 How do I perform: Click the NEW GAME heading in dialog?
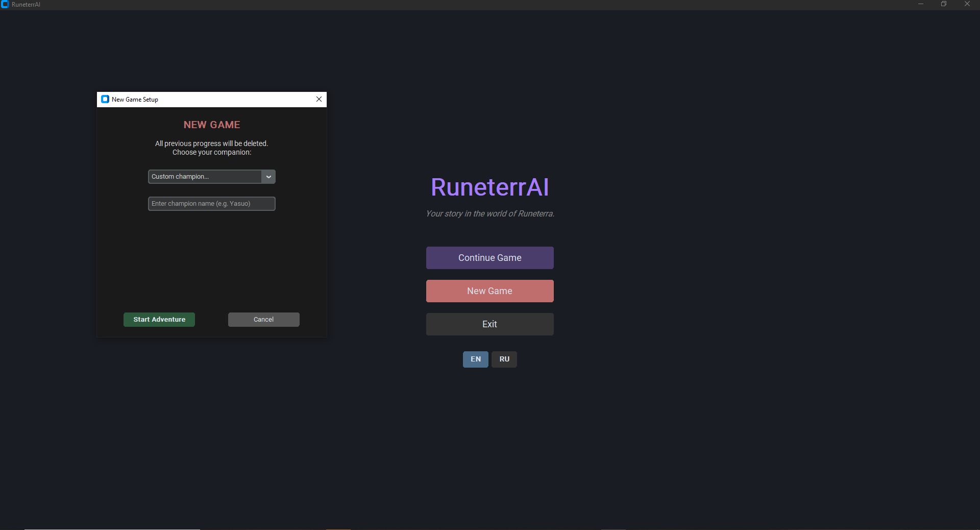coord(212,125)
